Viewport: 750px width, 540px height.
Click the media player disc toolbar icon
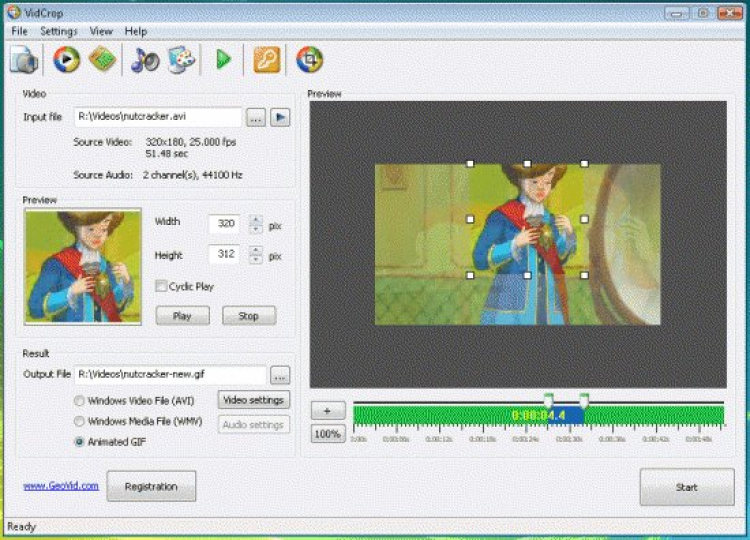66,59
